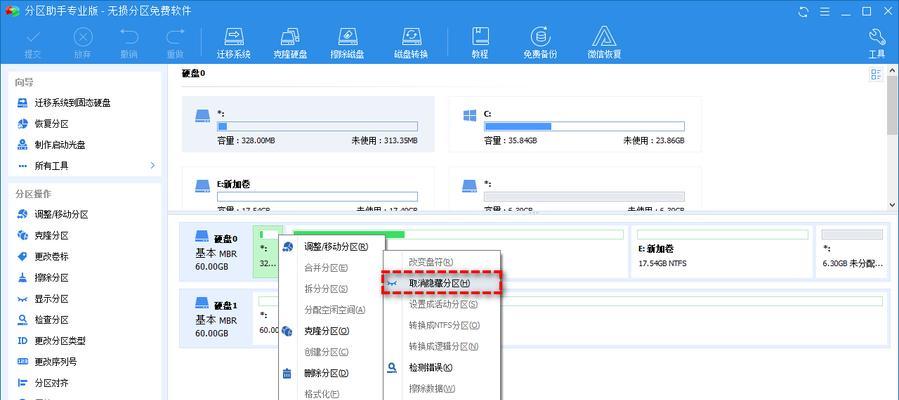Toggle the partition view layout icon
This screenshot has height=400, width=899.
pos(875,74)
